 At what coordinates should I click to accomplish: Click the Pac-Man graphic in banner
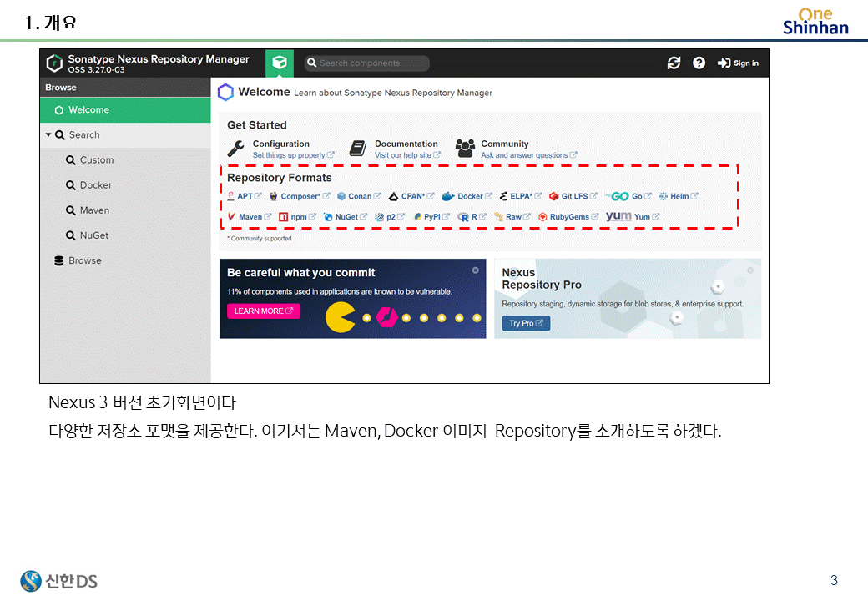pos(340,318)
